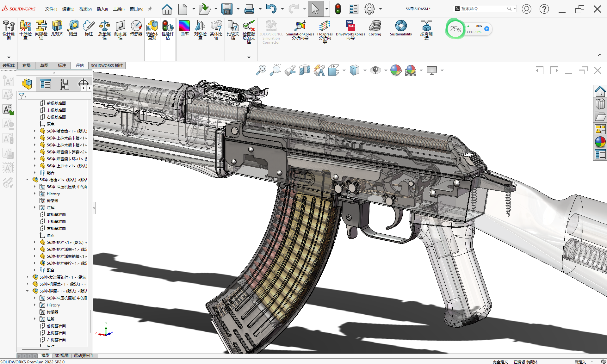
Task: Toggle the 装配体直观 assembly visualization button
Action: (x=152, y=30)
